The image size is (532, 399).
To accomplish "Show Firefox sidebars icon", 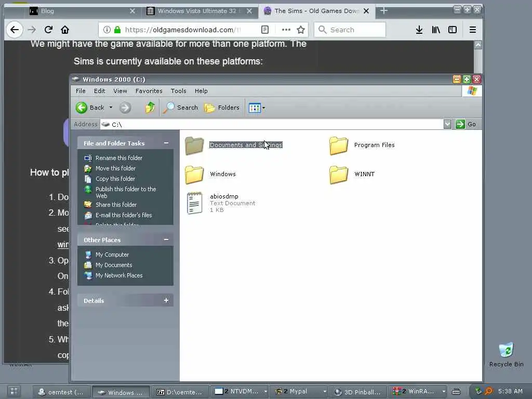I will pyautogui.click(x=453, y=30).
